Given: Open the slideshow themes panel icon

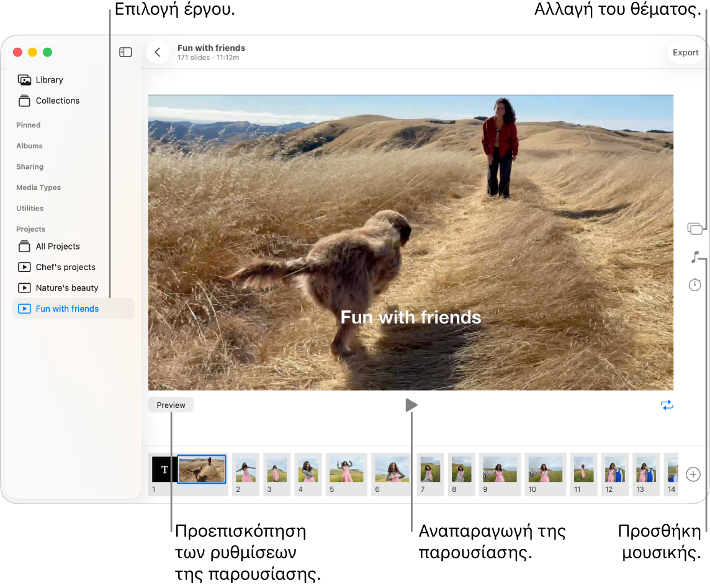Looking at the screenshot, I should 694,228.
